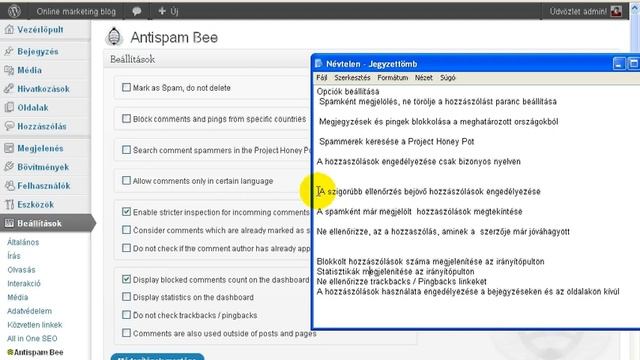Screen dimensions: 640x360
Task: Check Consider comments already marked as spam
Action: click(126, 230)
